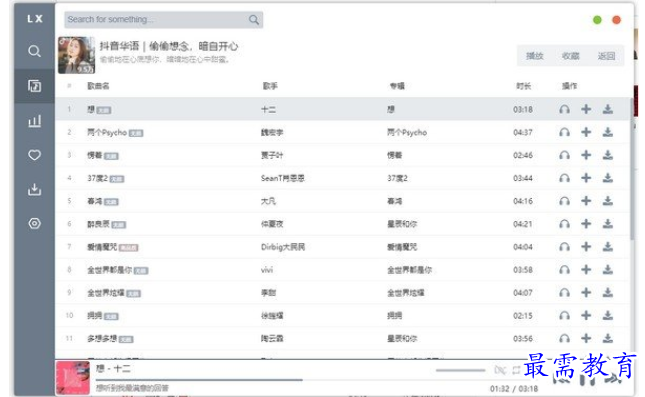This screenshot has height=397, width=645.
Task: Click the duration 03:44
Action: click(523, 178)
